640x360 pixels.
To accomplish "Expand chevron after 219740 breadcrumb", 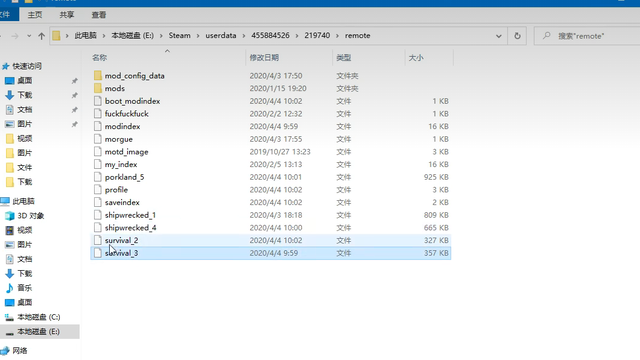I will coord(338,36).
